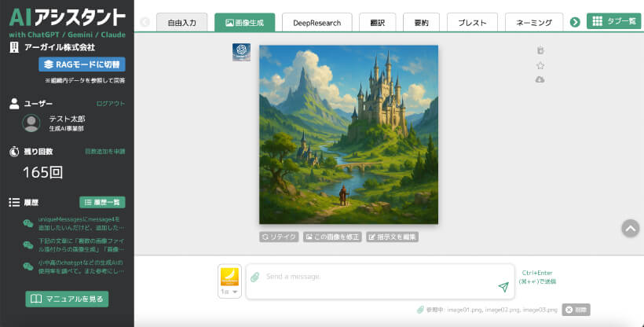Screen dimensions: 644x327
Task: Click the stopwatch icon beside 残り回数
Action: (x=14, y=152)
